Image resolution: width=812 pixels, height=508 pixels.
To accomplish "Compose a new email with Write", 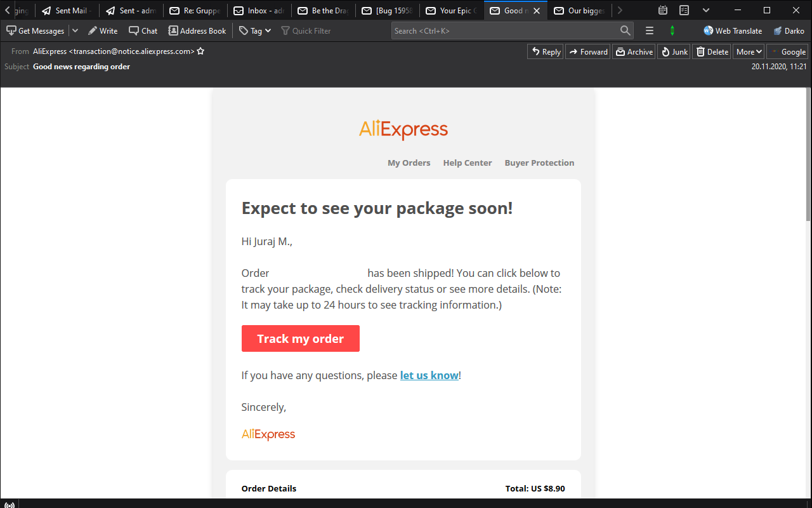I will (x=103, y=30).
